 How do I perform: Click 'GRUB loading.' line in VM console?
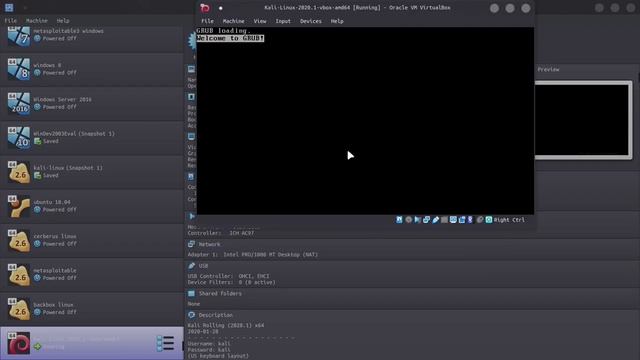point(223,31)
